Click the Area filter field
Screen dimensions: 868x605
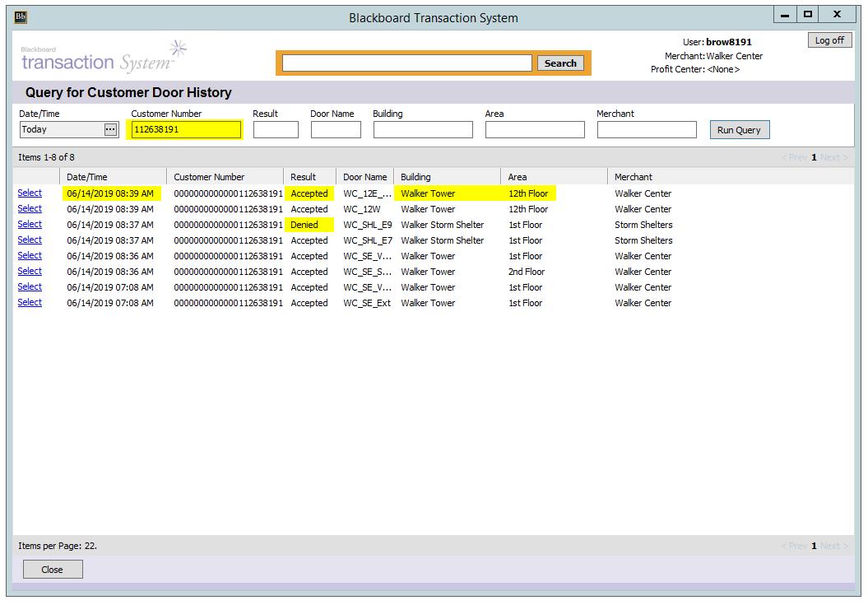tap(535, 130)
